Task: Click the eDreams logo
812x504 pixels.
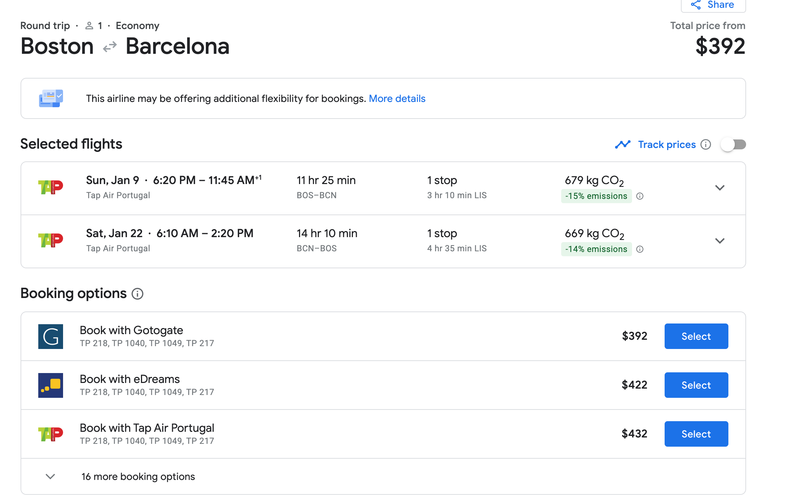Action: (x=50, y=385)
